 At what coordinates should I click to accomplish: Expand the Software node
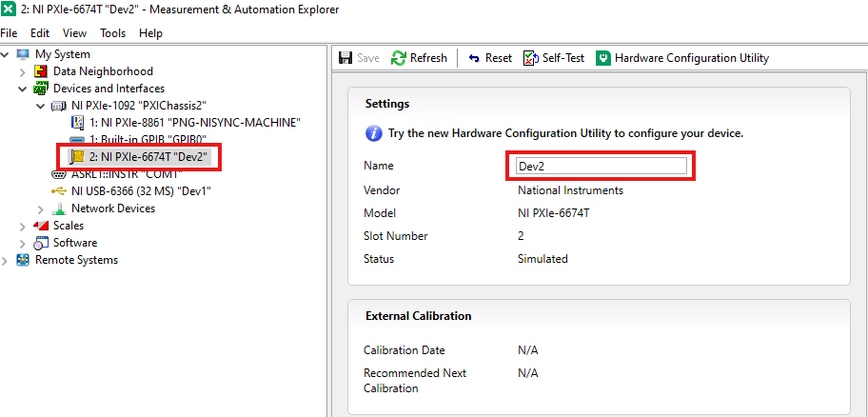pyautogui.click(x=22, y=243)
